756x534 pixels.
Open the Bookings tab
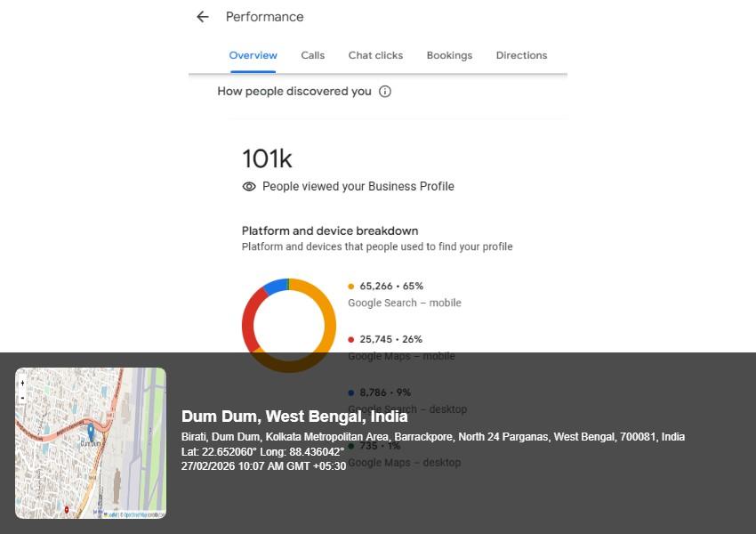(449, 55)
